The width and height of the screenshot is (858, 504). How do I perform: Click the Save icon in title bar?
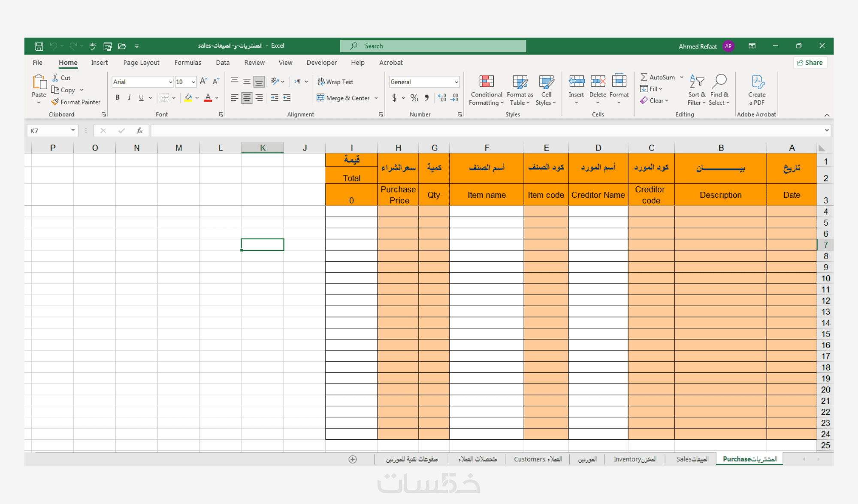pos(39,46)
